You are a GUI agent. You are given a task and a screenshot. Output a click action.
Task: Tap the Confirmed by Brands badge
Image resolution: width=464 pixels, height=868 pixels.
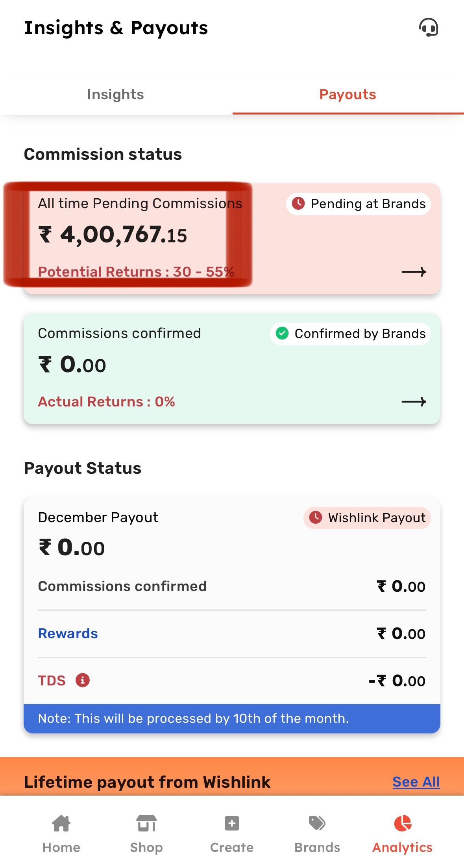point(350,334)
